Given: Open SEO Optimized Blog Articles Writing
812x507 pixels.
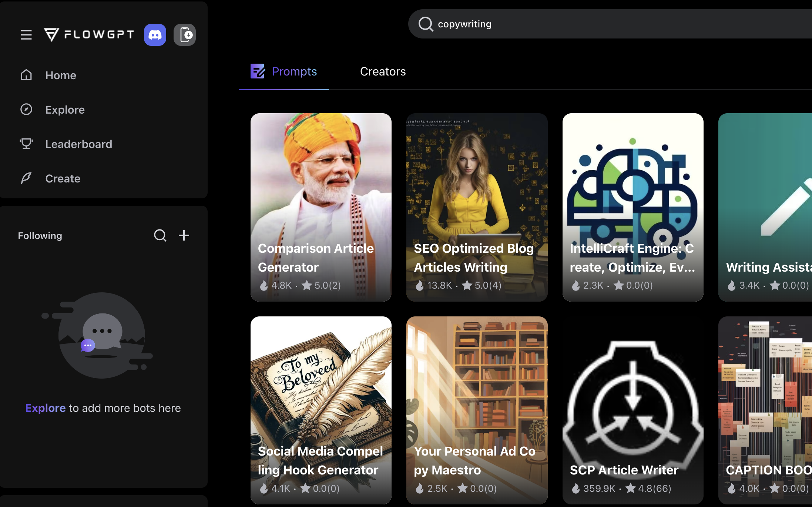Looking at the screenshot, I should (477, 207).
